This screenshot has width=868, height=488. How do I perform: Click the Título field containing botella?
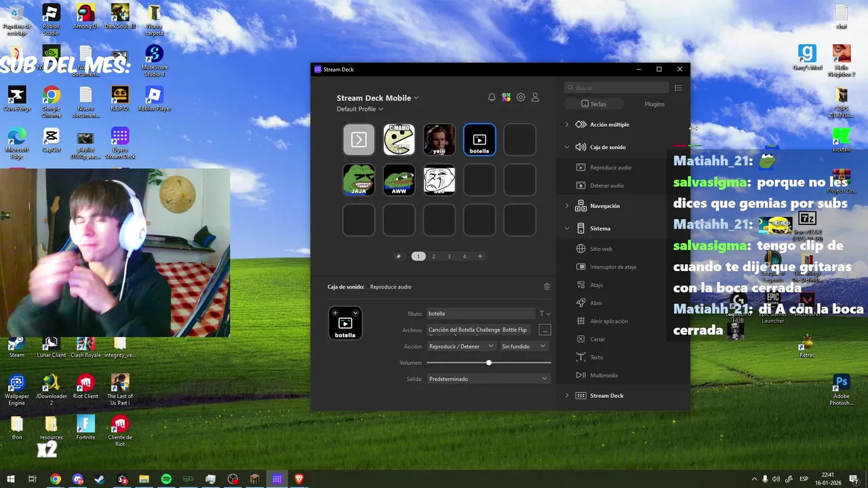click(x=480, y=314)
